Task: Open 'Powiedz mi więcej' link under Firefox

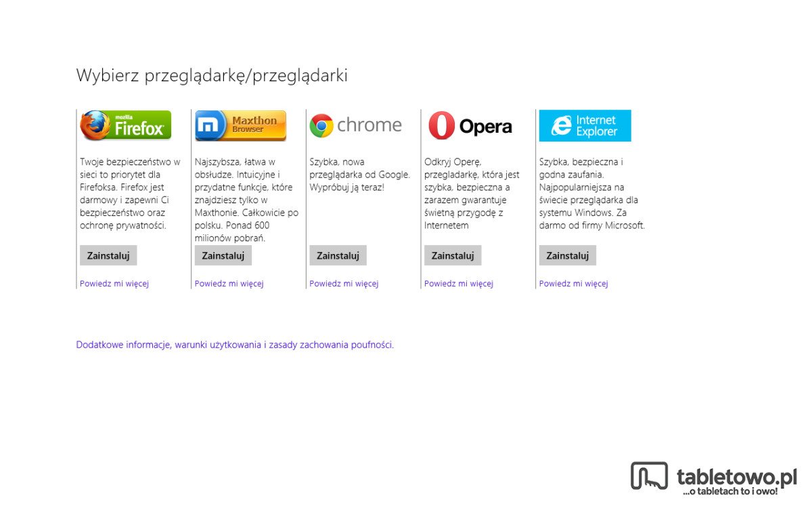Action: pyautogui.click(x=114, y=284)
